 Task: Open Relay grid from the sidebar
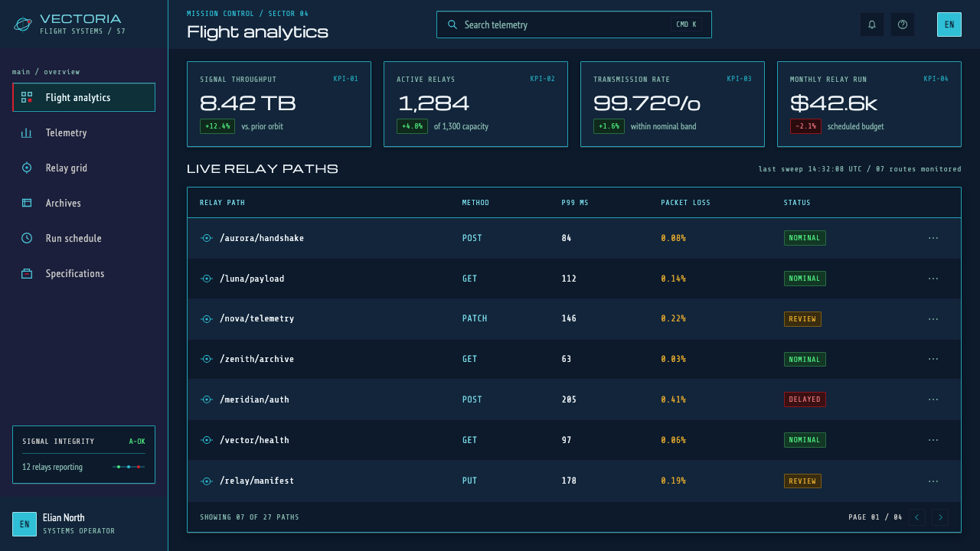tap(84, 168)
